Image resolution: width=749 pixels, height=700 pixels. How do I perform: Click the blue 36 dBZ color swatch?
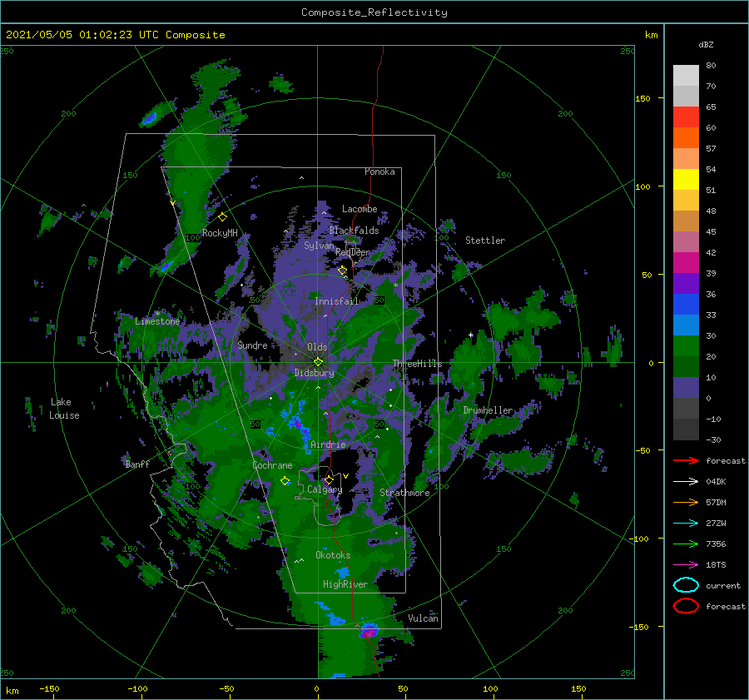click(x=686, y=304)
